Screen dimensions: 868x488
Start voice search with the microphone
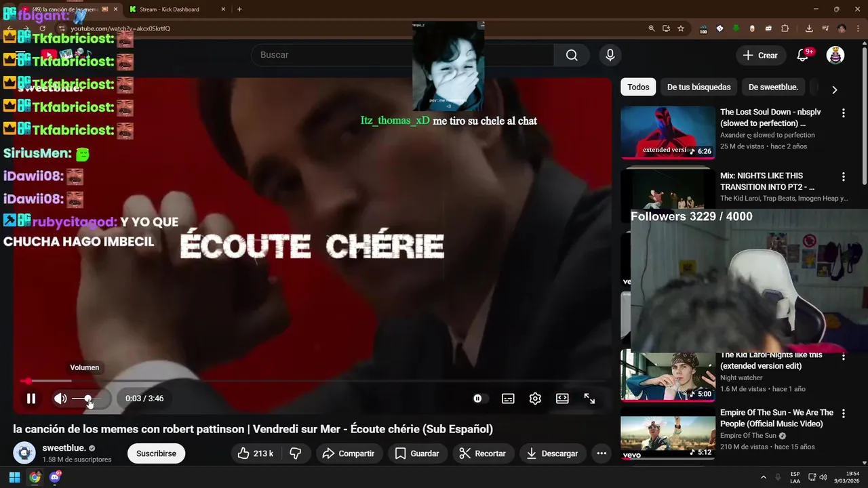pos(610,55)
